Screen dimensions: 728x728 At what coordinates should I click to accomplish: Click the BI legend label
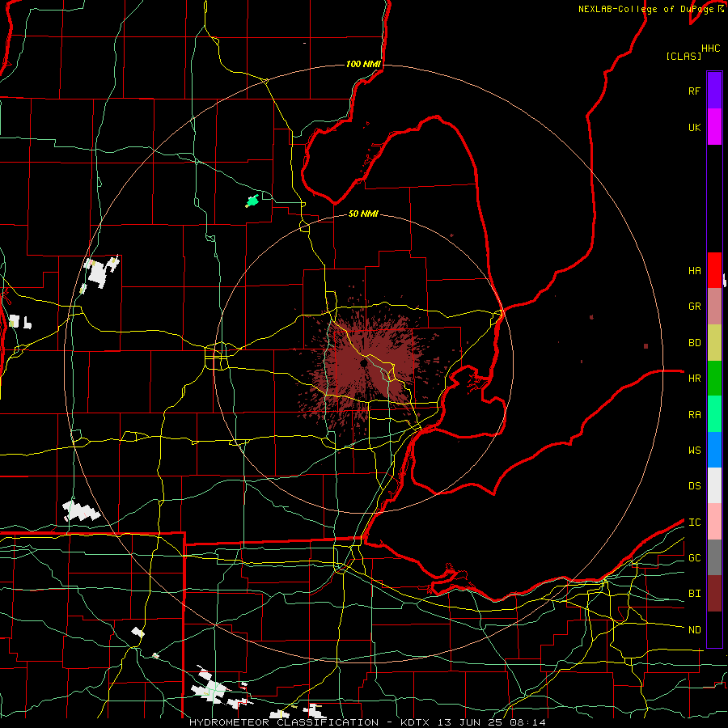[694, 594]
